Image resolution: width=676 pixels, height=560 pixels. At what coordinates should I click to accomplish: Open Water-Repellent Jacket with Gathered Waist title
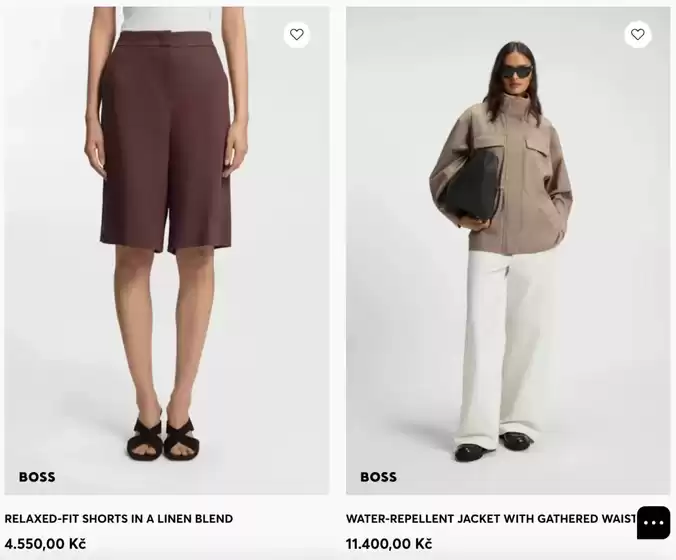(491, 518)
